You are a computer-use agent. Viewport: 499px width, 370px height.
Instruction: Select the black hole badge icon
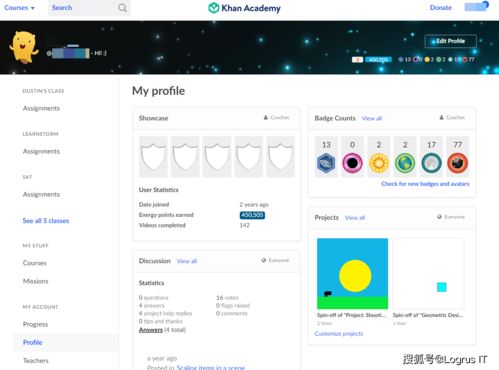tap(352, 163)
